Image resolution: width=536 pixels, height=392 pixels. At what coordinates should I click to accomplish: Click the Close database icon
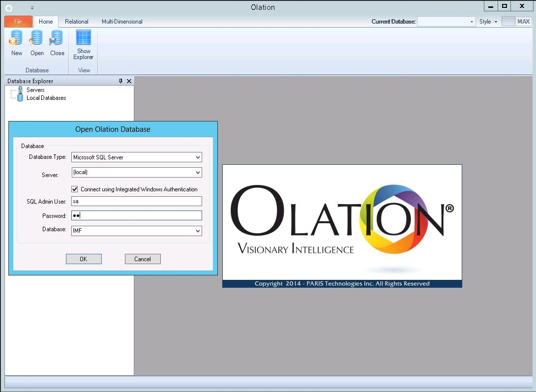coord(57,43)
